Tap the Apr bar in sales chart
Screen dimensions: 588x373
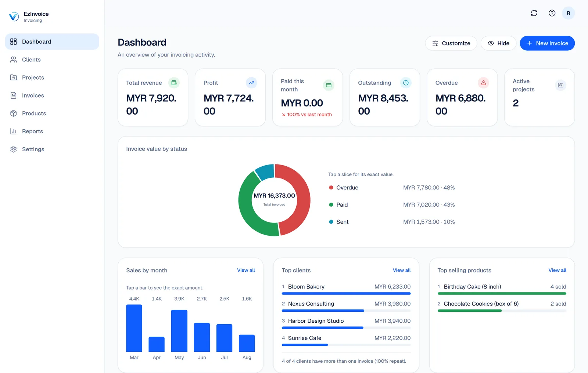point(157,344)
